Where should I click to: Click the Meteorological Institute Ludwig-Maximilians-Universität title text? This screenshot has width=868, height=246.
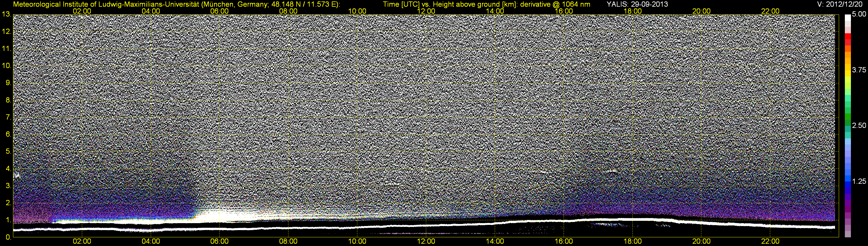(176, 5)
